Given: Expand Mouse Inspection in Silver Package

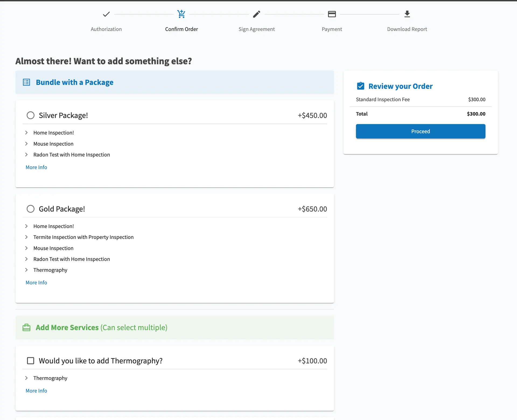Looking at the screenshot, I should coord(26,144).
